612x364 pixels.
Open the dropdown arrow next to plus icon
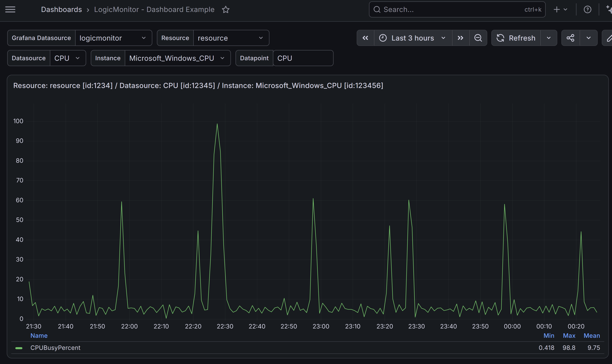[x=565, y=10]
